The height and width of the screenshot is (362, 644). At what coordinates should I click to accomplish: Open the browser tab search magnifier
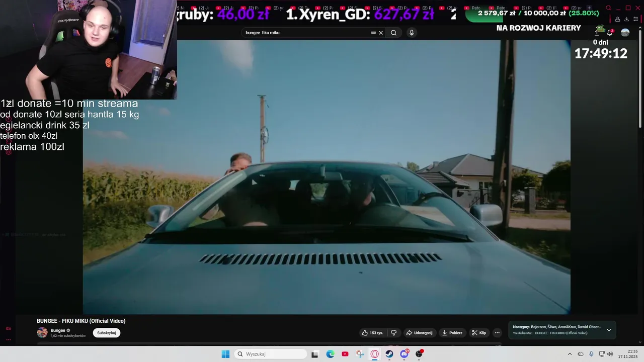pos(608,8)
